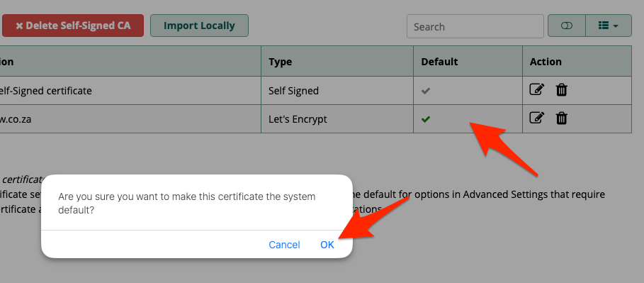Delete the Let's Encrypt certificate

pyautogui.click(x=561, y=118)
